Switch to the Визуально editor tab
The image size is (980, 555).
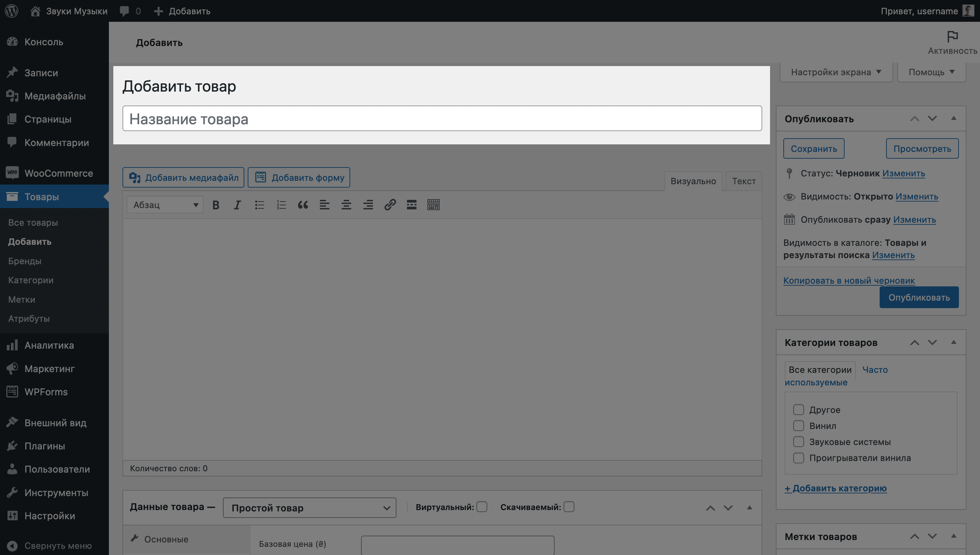[x=693, y=181]
